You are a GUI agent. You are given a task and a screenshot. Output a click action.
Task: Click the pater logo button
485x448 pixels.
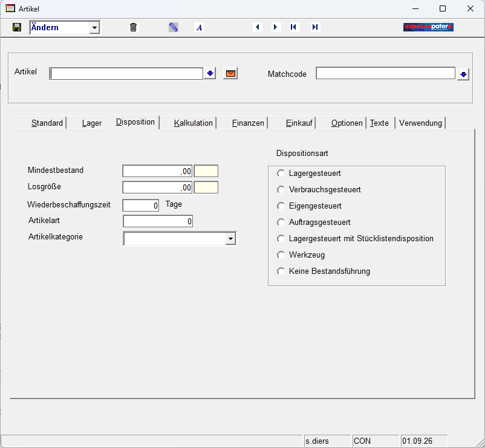pos(428,27)
